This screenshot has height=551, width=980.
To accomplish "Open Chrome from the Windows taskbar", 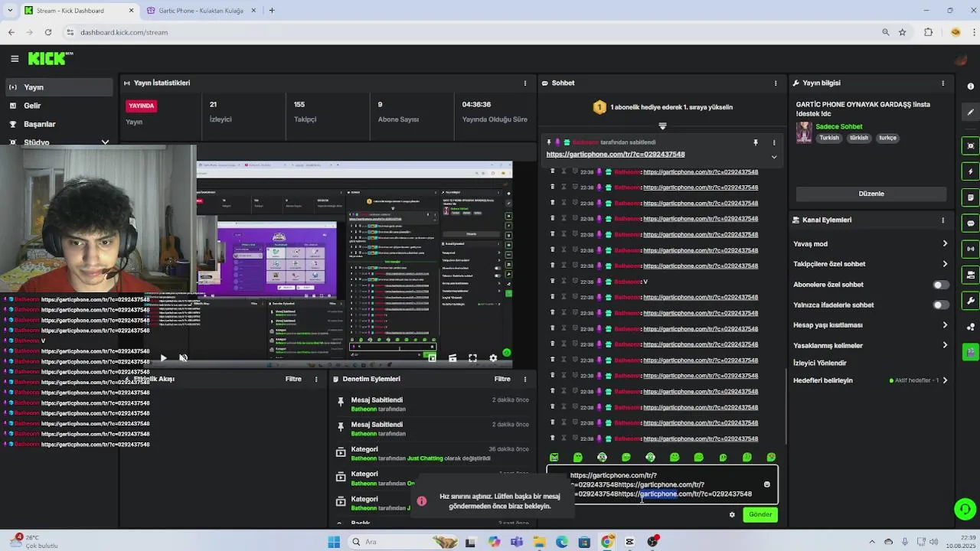I will click(x=607, y=542).
